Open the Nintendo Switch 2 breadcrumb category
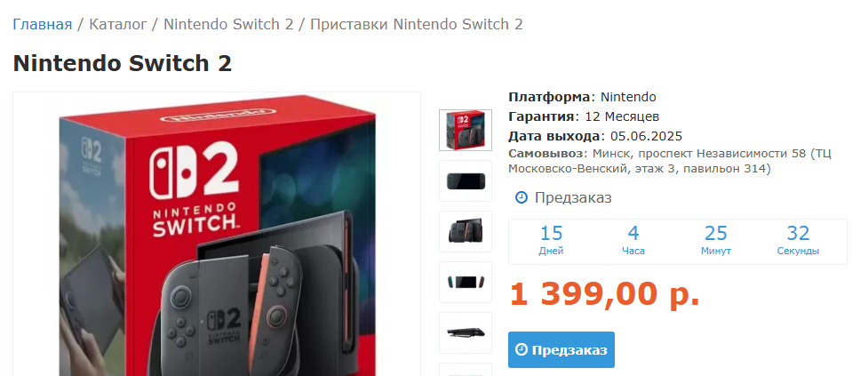The image size is (868, 376). 228,24
